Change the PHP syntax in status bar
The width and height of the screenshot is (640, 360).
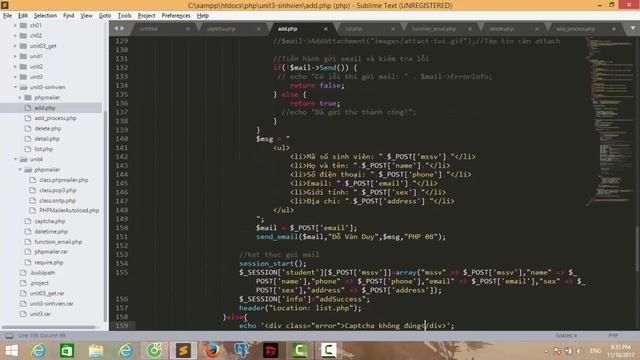pos(613,336)
